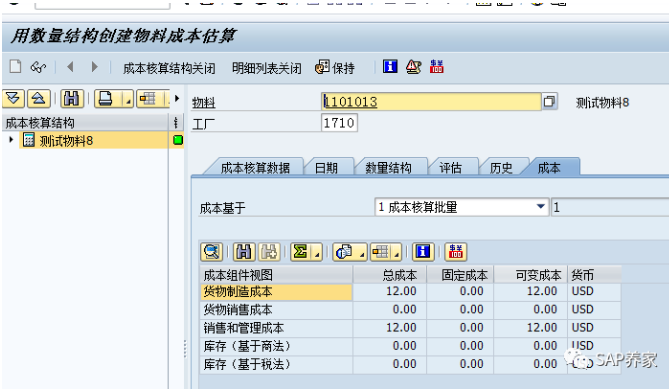The height and width of the screenshot is (390, 669).
Task: Go to next item with right arrow
Action: click(x=94, y=67)
